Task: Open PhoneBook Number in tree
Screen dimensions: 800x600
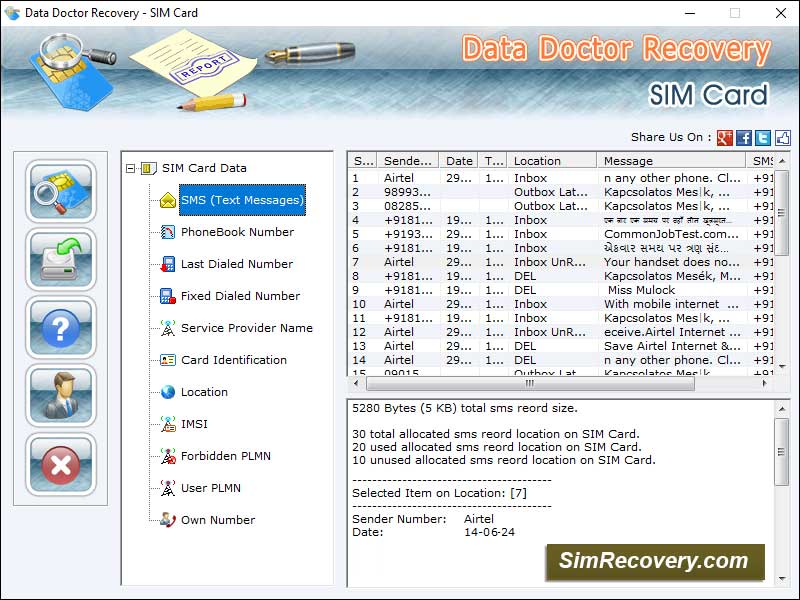Action: (x=237, y=232)
